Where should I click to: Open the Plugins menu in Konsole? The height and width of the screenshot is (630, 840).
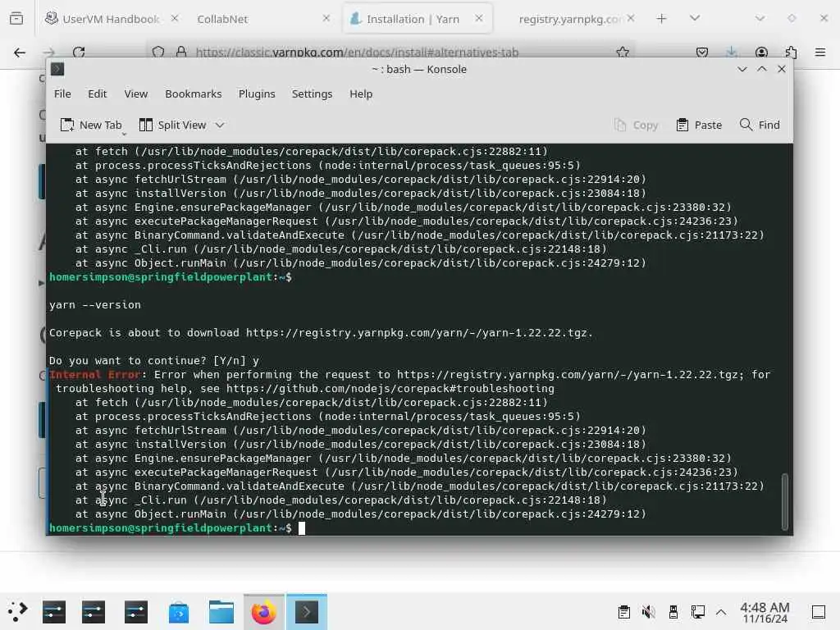257,94
